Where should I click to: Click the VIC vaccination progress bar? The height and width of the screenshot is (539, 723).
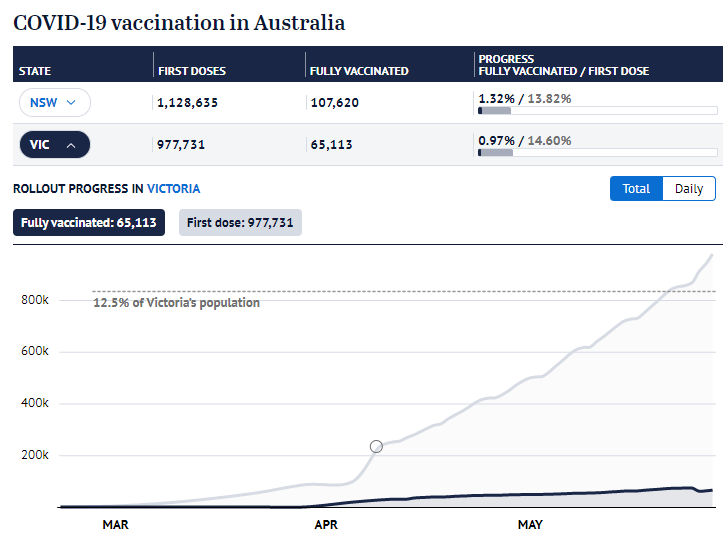(x=598, y=153)
